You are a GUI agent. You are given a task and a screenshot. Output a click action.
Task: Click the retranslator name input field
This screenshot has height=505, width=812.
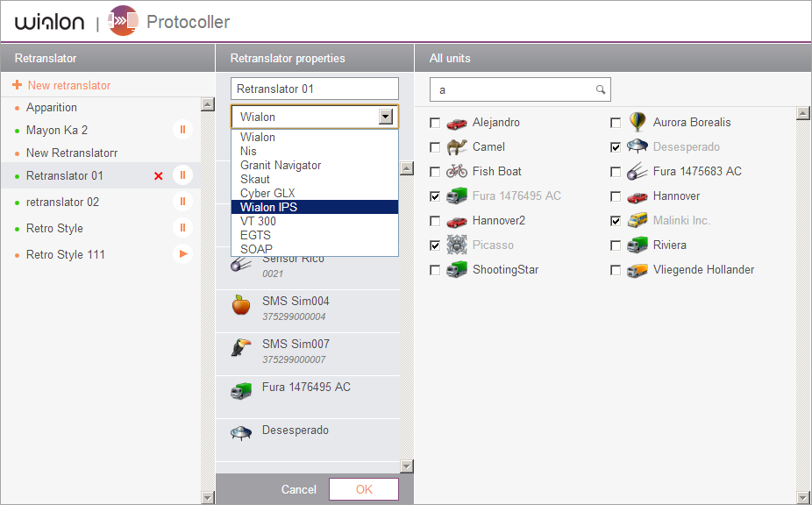tap(315, 89)
